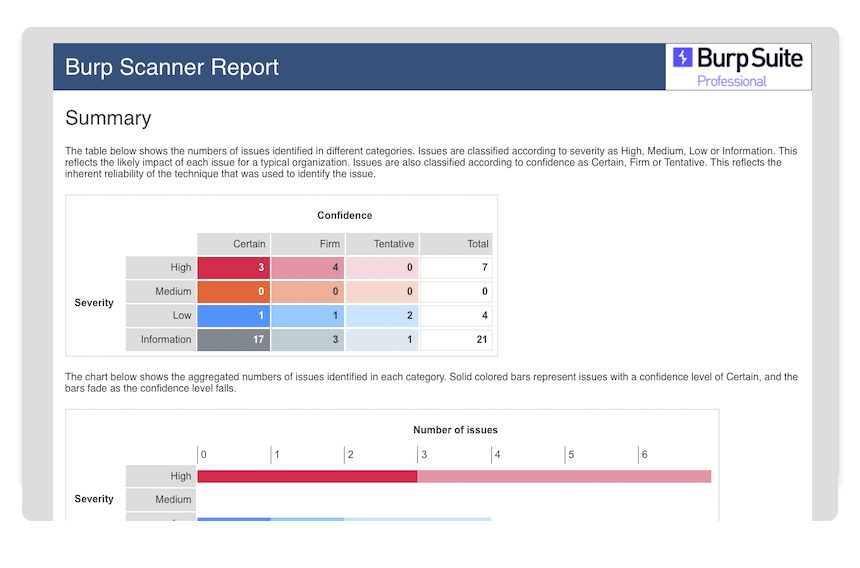Click the Information Total cell showing 21
Screen dimensions: 860x568
pos(456,340)
